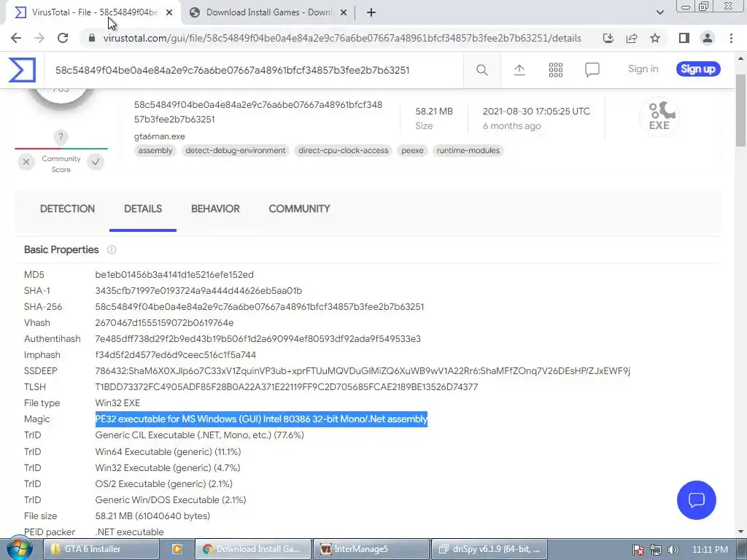Open the upload file icon
Screen dimensions: 747x560
point(519,70)
